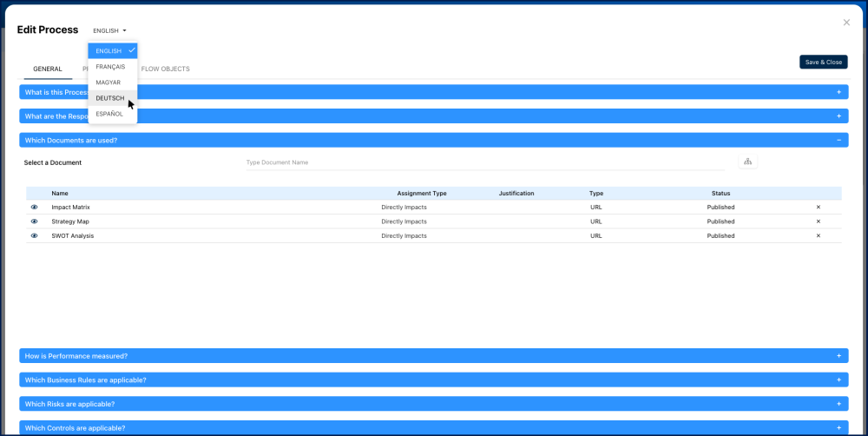Expand Which Controls are applicable section
Image resolution: width=868 pixels, height=436 pixels.
433,428
